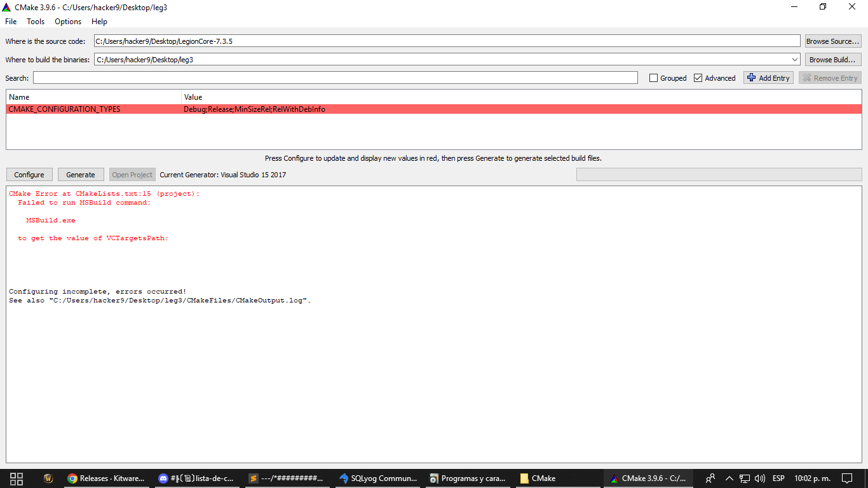
Task: Click the network icon in system tray
Action: (745, 478)
